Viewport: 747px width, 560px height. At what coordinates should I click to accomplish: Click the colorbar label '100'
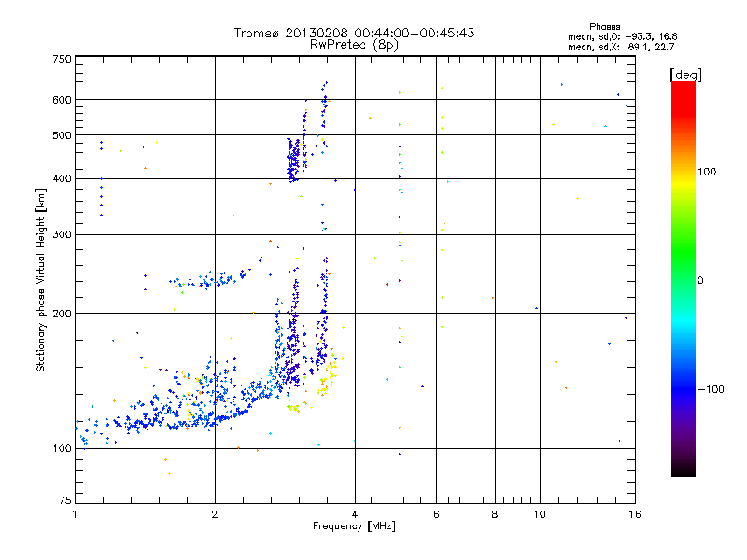point(707,172)
